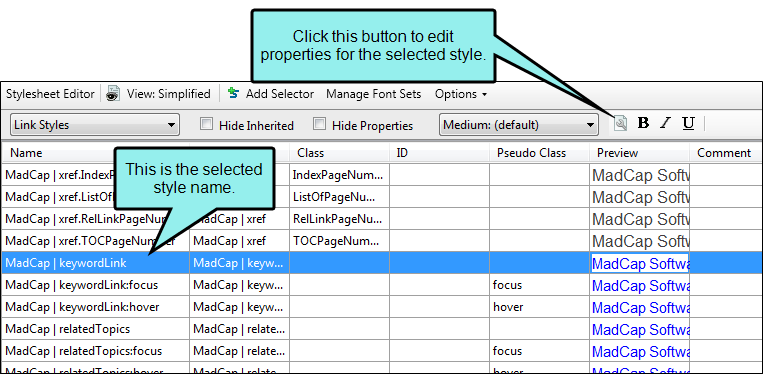Toggle Italic formatting button

(x=665, y=124)
